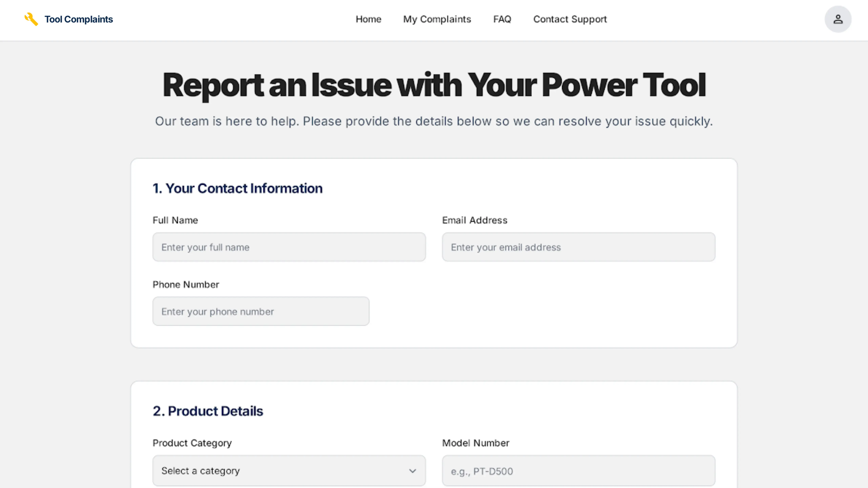Click the "Product Category" label
This screenshot has height=488, width=868.
coord(192,443)
